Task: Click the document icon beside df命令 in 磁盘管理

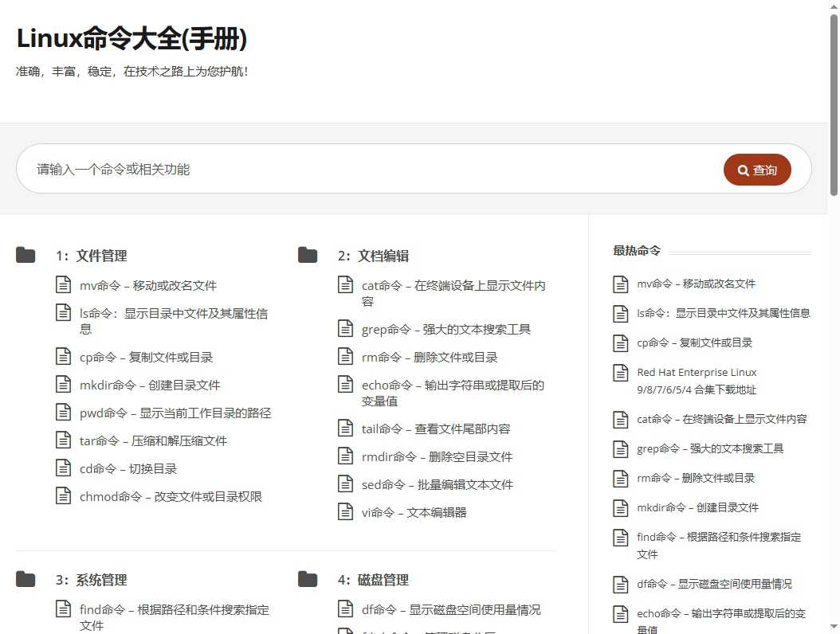Action: [345, 608]
